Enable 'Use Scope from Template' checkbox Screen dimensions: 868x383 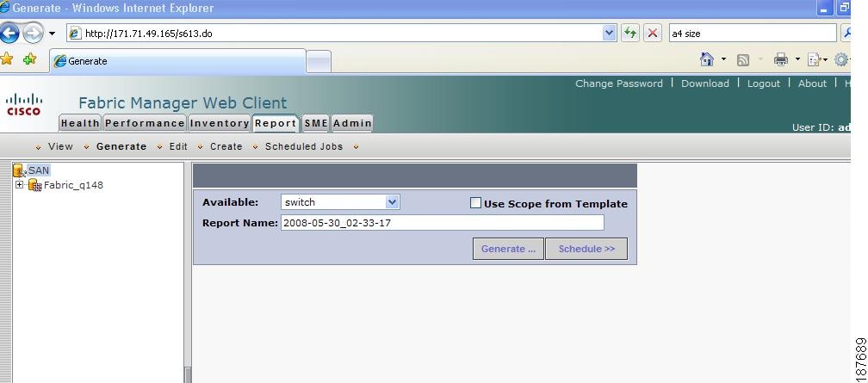475,203
